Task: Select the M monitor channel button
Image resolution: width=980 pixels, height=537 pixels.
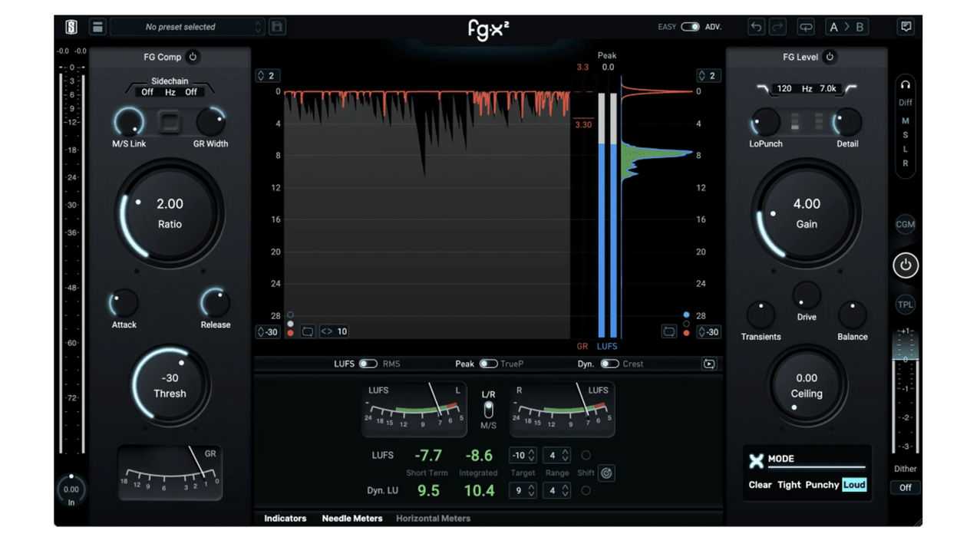Action: tap(906, 121)
